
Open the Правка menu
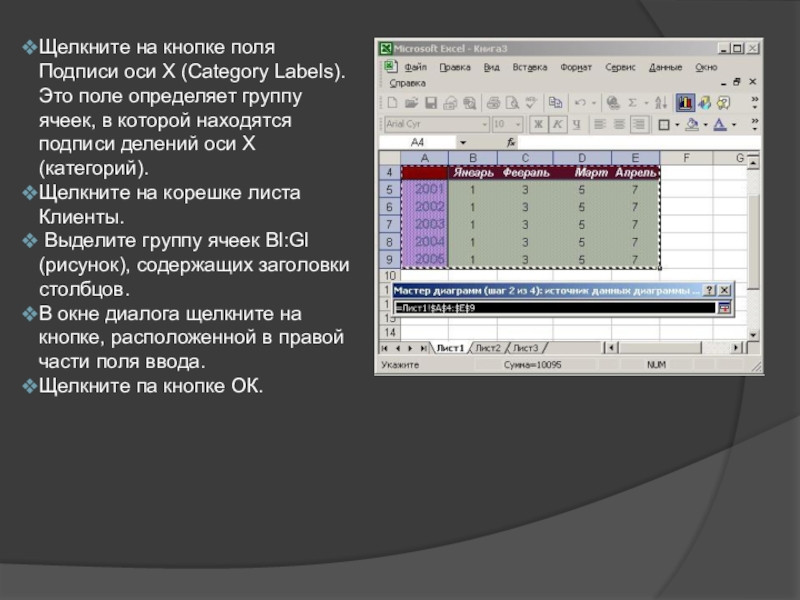(455, 67)
